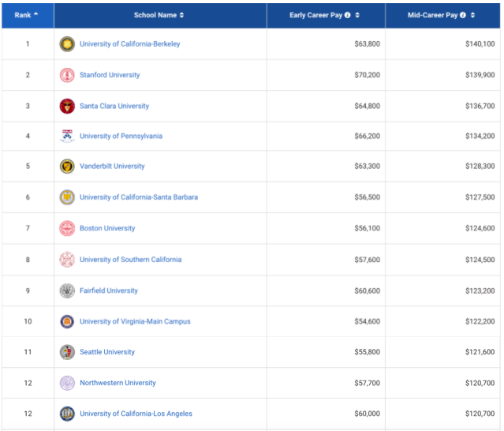
Task: Click the Santa Clara University logo
Action: point(67,106)
